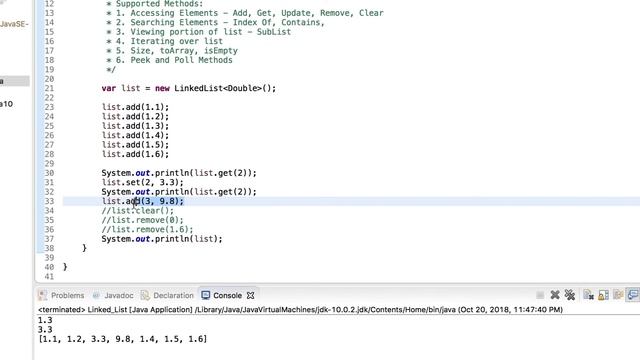This screenshot has width=640, height=360.
Task: Click the closing brace on line 40
Action: click(65, 267)
